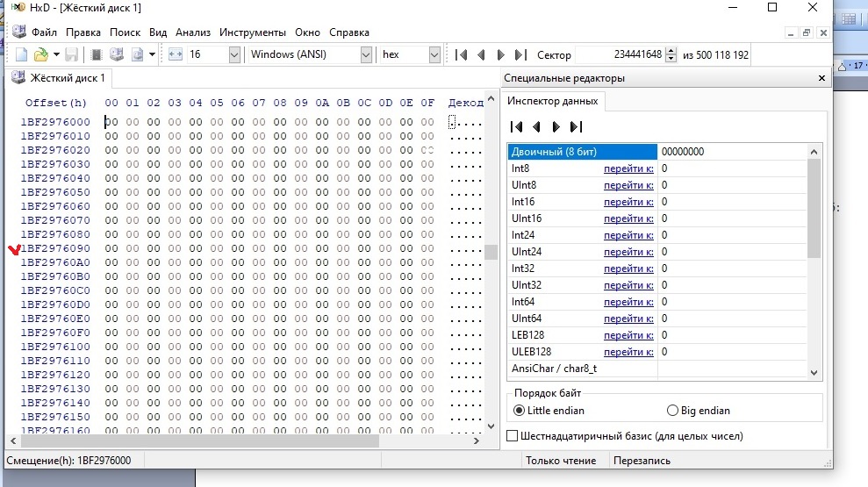Click hex view horizontal scroll right arrow
Image resolution: width=868 pixels, height=487 pixels.
click(476, 441)
